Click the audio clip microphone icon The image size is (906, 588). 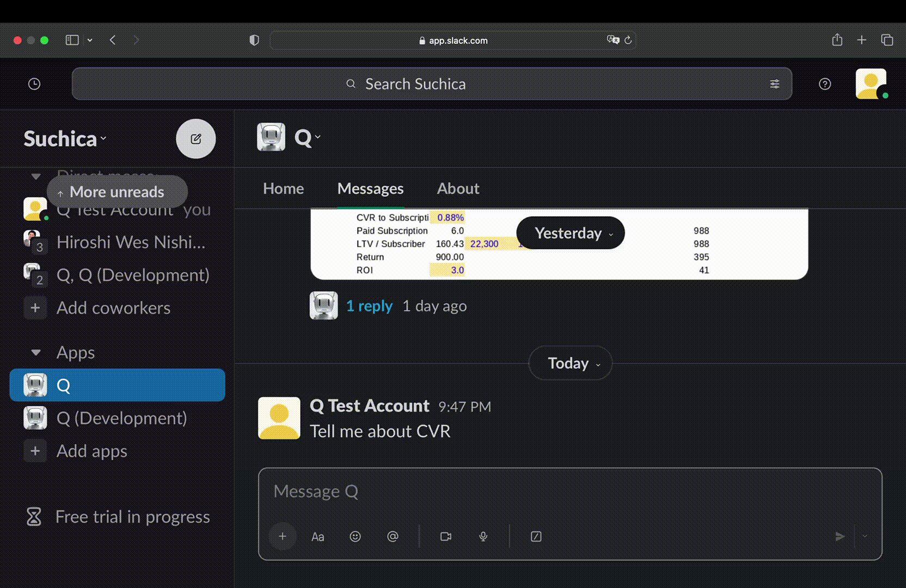pyautogui.click(x=482, y=536)
